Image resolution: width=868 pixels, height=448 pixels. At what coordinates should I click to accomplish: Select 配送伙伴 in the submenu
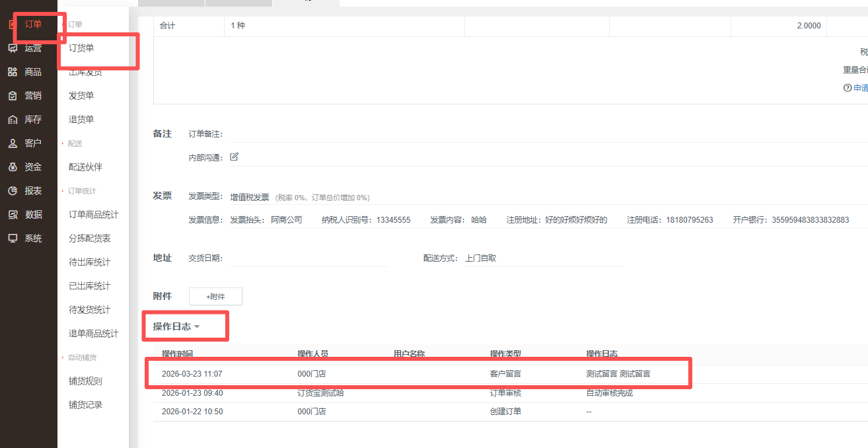[85, 167]
